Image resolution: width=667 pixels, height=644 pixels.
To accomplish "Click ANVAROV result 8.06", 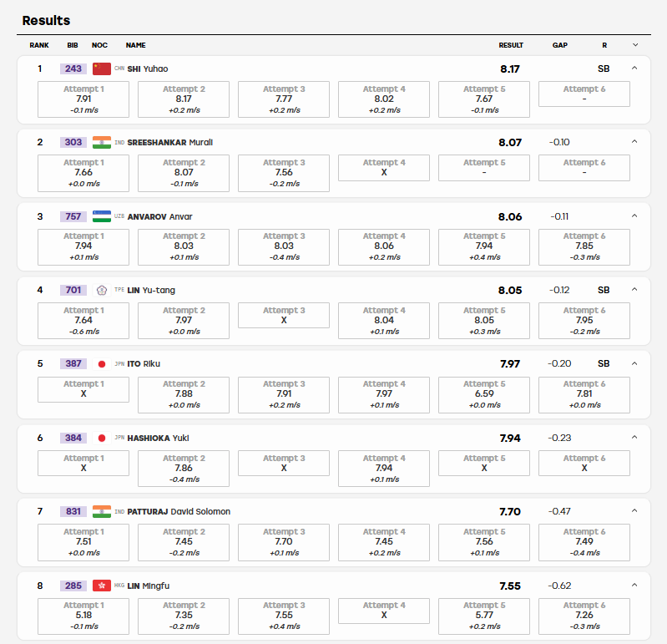I will (x=510, y=216).
